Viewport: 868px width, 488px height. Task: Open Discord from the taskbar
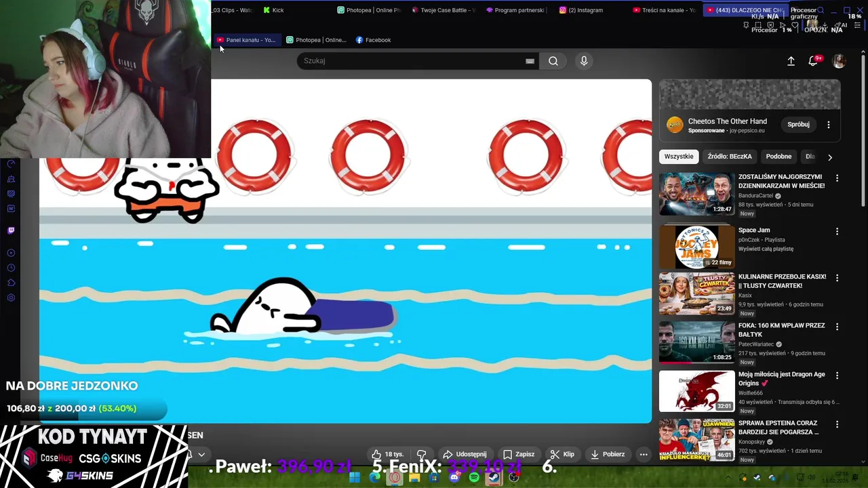point(454,477)
